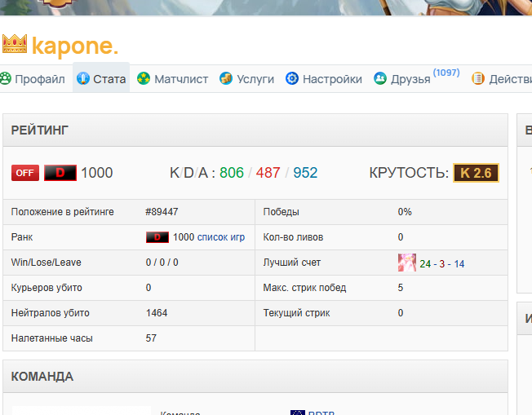The width and height of the screenshot is (532, 415).
Task: Click the Матчлист green stars icon
Action: pyautogui.click(x=144, y=78)
